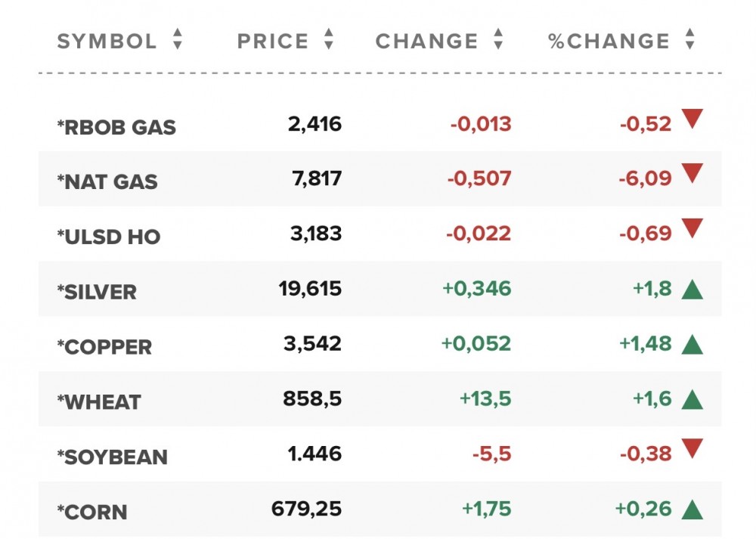This screenshot has height=539, width=756.
Task: Click the *ULSD HO symbol link
Action: (x=109, y=237)
